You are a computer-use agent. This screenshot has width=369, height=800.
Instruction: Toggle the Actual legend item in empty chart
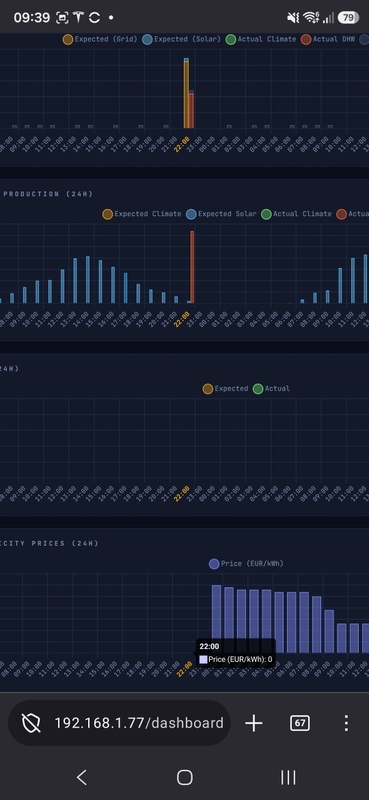click(271, 389)
